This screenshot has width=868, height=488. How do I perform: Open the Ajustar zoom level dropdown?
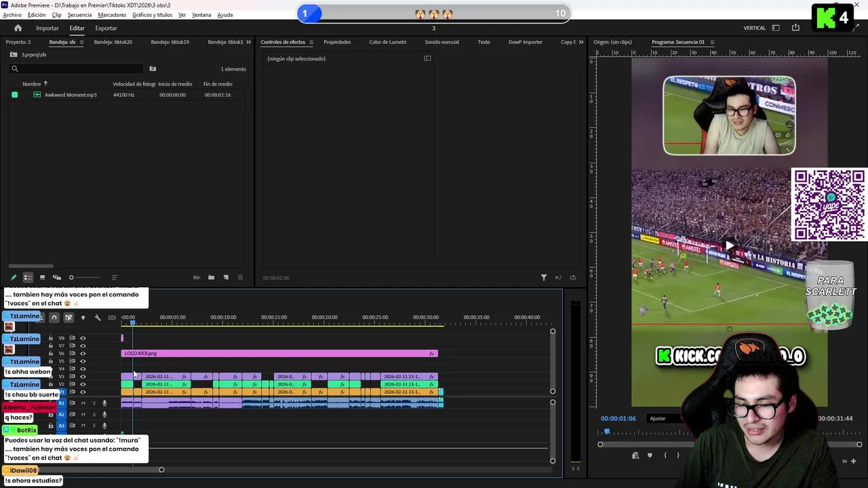point(665,418)
